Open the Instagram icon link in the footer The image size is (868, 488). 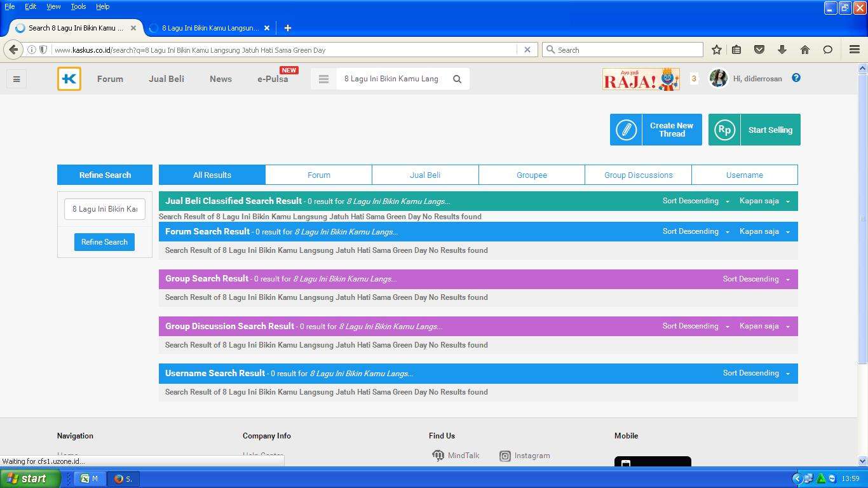point(505,456)
